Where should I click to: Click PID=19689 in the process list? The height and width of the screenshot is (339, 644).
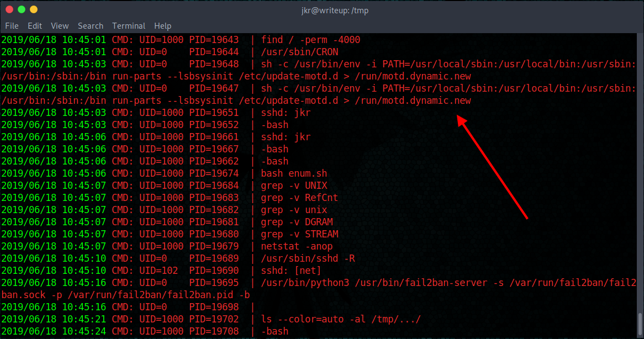tap(214, 258)
